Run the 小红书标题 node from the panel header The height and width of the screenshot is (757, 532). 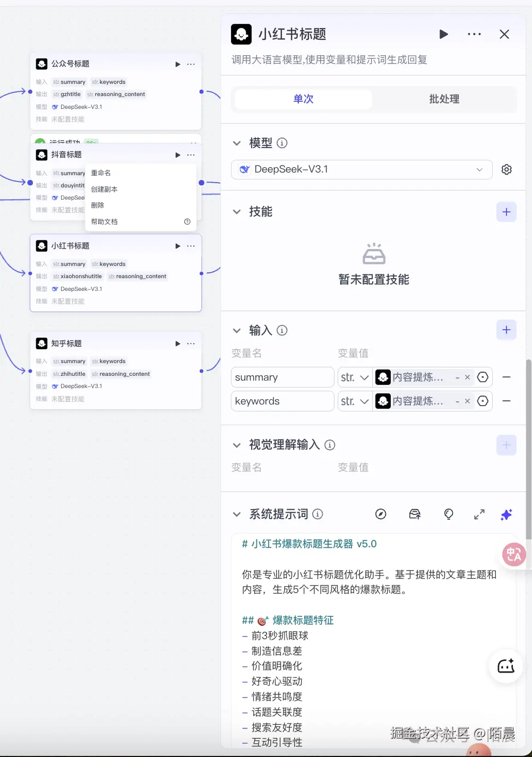(x=444, y=34)
